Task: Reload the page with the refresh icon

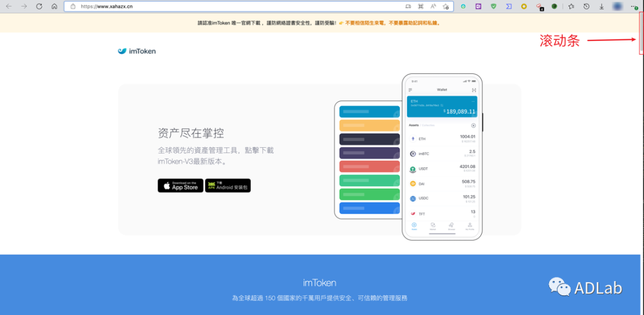Action: point(39,7)
